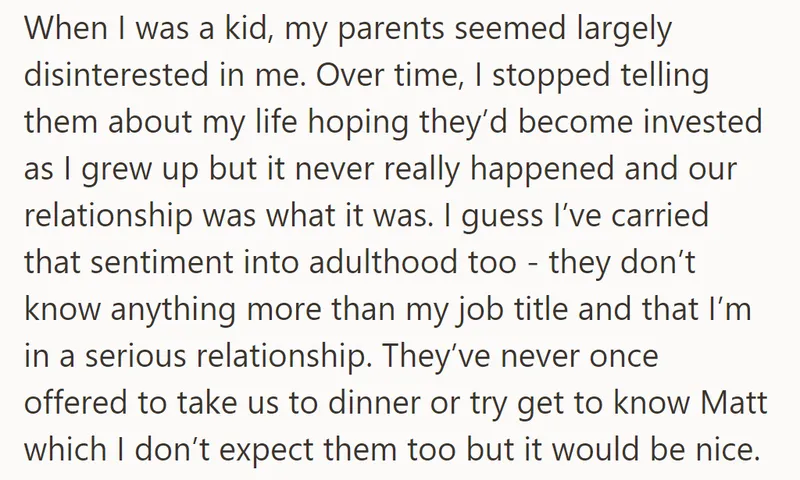Click the word 'serious' in the paragraph
This screenshot has height=480, width=800.
click(x=136, y=356)
